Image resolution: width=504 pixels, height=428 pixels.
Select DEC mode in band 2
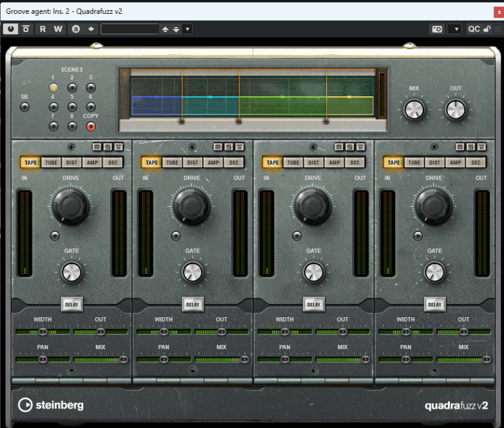(234, 162)
